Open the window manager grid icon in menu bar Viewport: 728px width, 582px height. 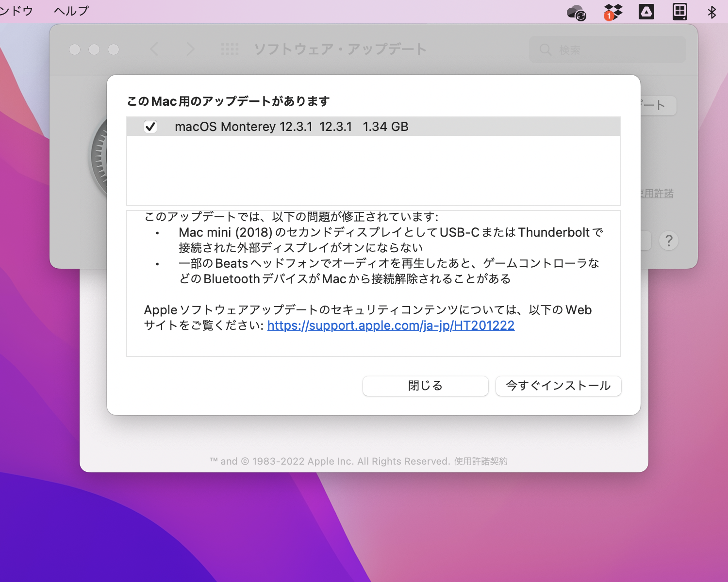point(680,11)
